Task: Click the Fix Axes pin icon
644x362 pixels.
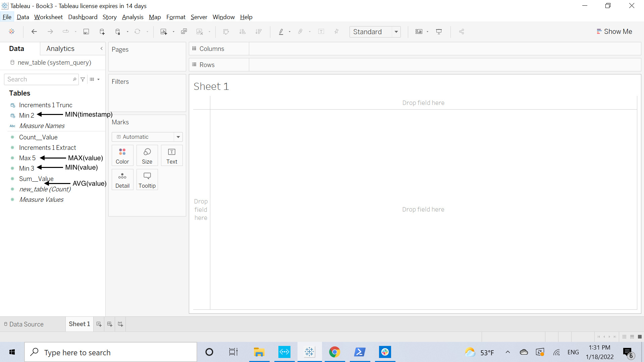Action: click(336, 32)
